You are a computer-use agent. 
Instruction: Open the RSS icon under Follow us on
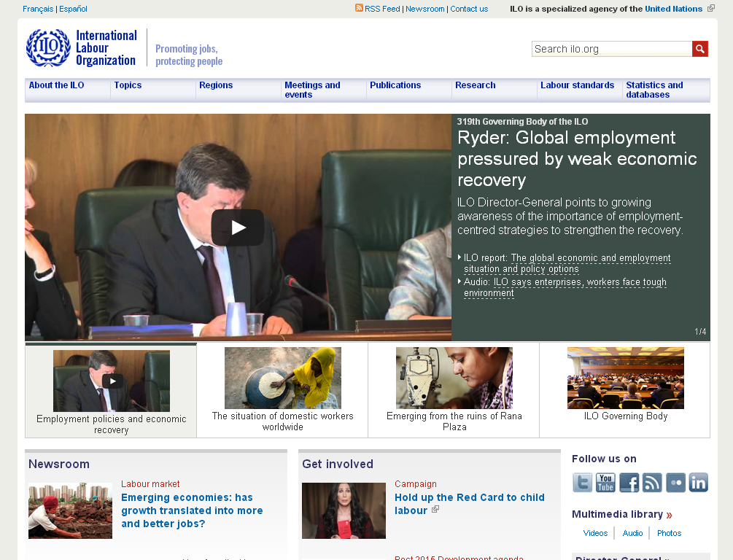pos(652,483)
